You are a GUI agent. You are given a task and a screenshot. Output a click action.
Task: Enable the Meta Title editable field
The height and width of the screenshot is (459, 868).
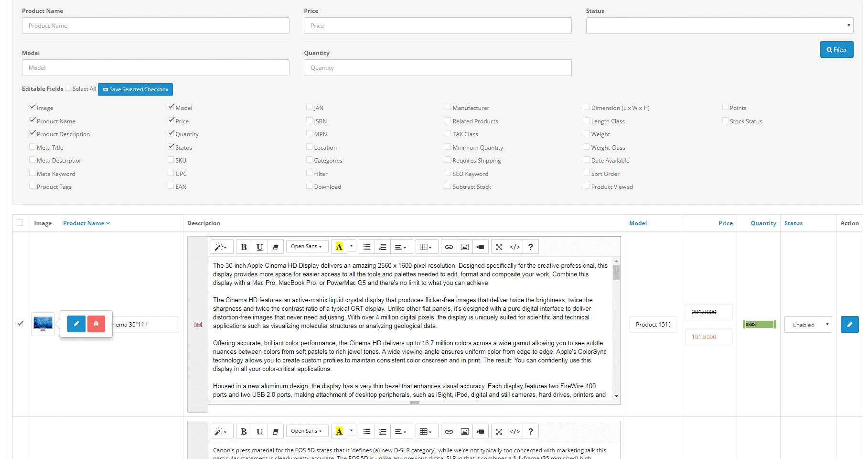coord(32,147)
